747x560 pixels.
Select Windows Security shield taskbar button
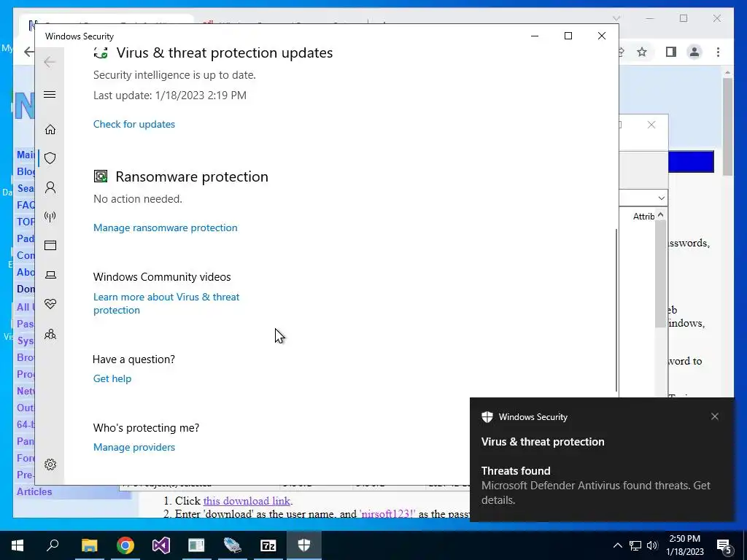304,545
